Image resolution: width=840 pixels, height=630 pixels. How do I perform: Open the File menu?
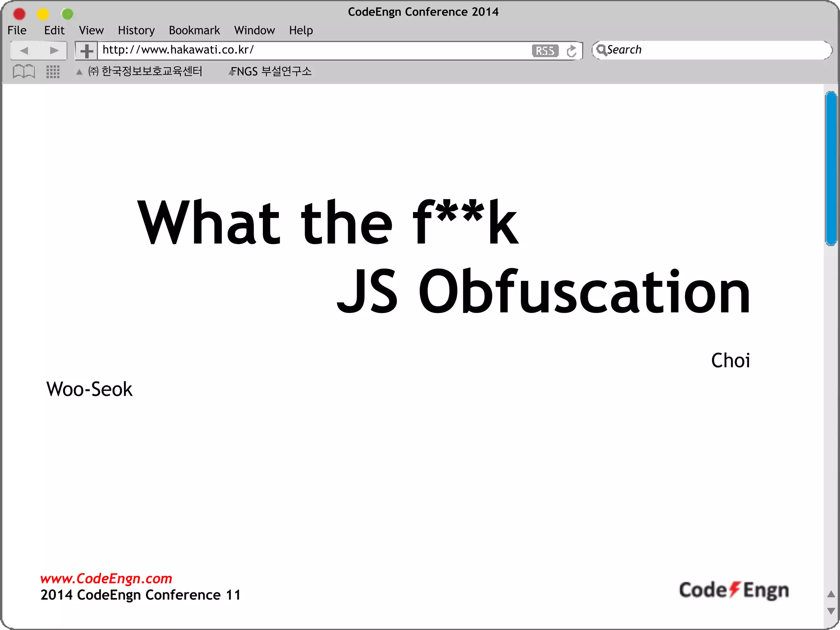[17, 30]
